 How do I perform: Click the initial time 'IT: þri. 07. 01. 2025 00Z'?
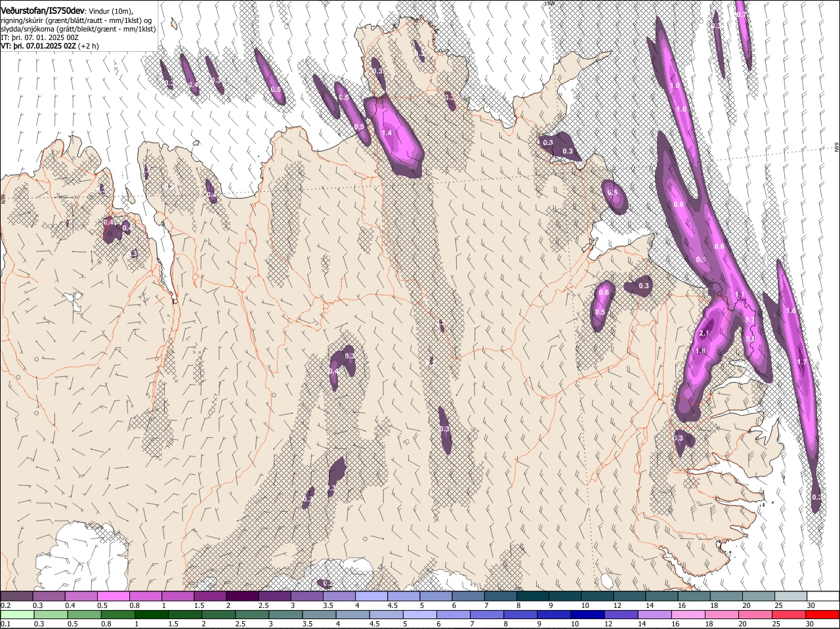click(40, 37)
